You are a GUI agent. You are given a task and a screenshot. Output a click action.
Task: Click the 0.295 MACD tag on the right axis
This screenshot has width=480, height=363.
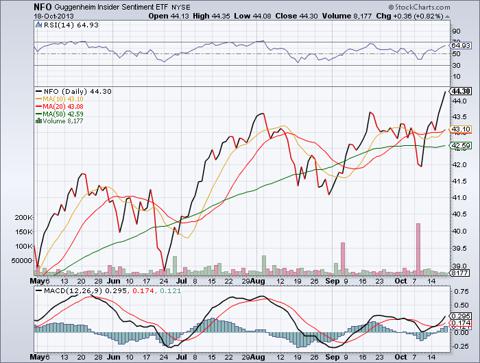[x=461, y=316]
